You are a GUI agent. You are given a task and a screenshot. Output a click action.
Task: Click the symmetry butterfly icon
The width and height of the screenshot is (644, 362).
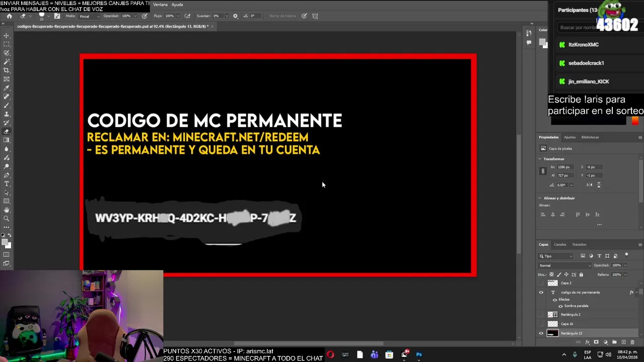pos(315,16)
